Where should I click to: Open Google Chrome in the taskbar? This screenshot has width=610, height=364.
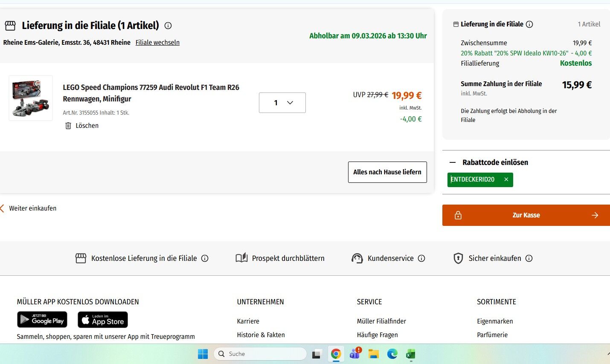click(x=336, y=354)
